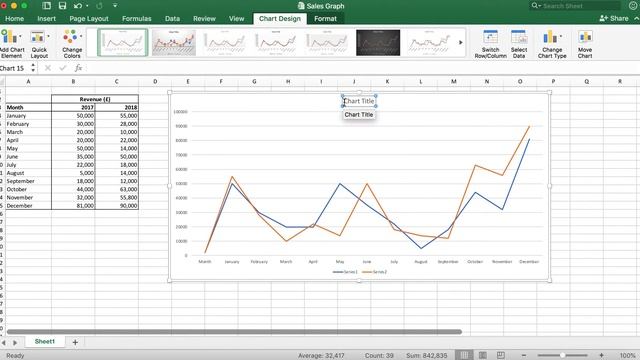Collapse the ribbon with the chevron
The height and width of the screenshot is (360, 640).
tap(636, 18)
